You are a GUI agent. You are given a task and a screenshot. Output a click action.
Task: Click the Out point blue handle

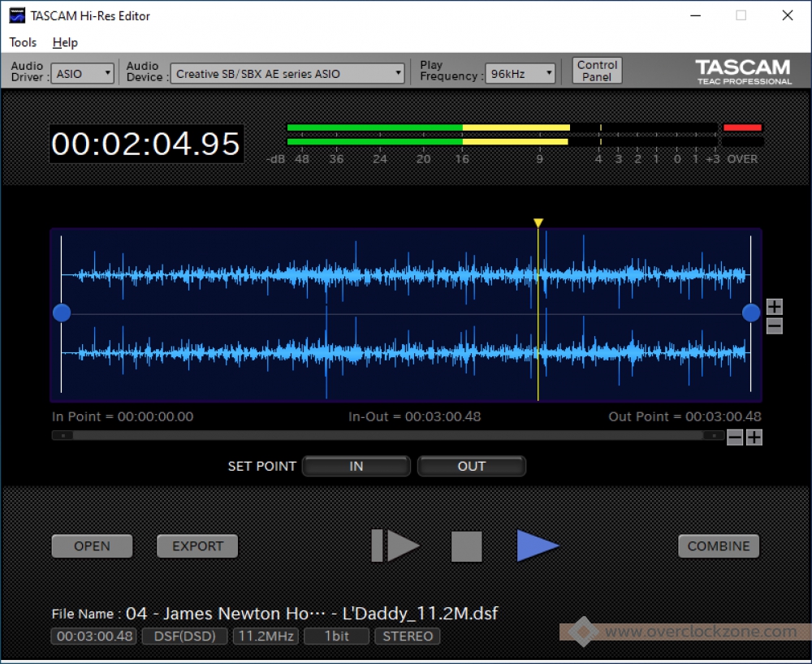(x=751, y=313)
